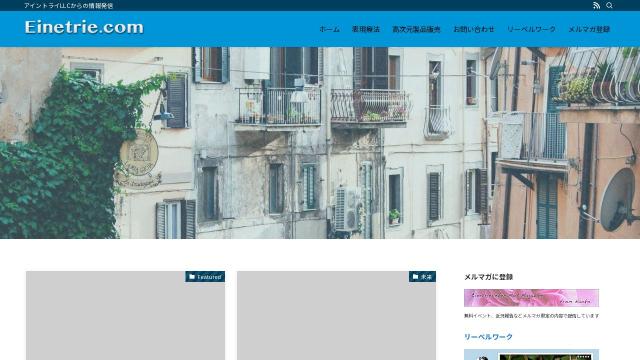The height and width of the screenshot is (360, 640).
Task: Select the 高次元製品販売 menu item
Action: [416, 29]
